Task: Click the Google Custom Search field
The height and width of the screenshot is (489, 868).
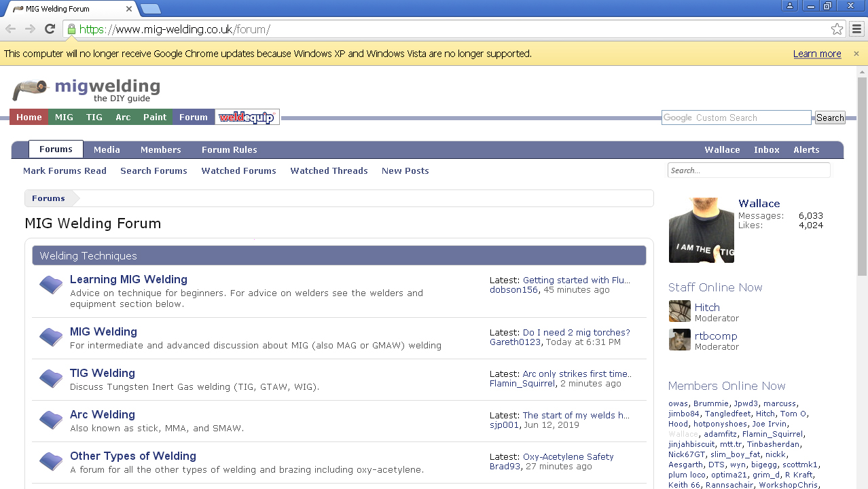Action: point(736,117)
